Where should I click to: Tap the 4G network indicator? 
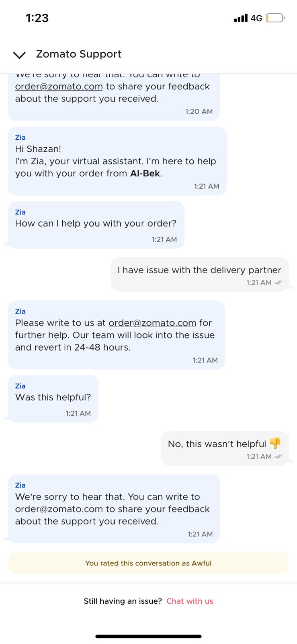256,18
